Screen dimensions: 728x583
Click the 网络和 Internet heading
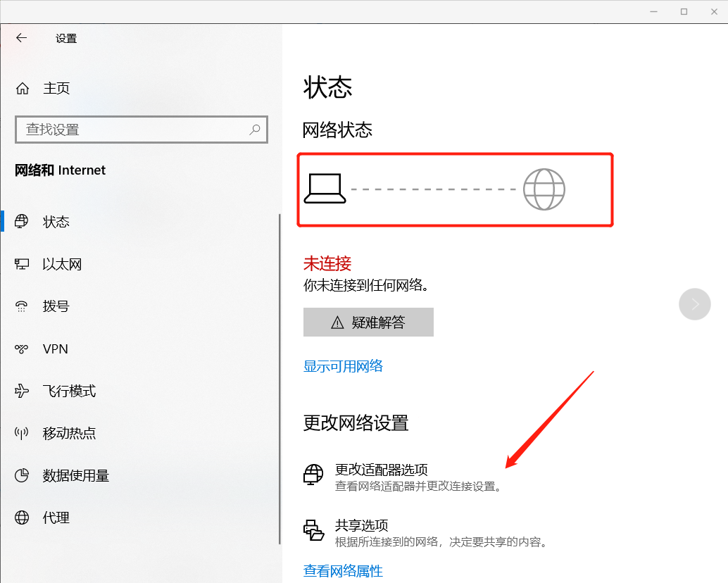point(61,170)
